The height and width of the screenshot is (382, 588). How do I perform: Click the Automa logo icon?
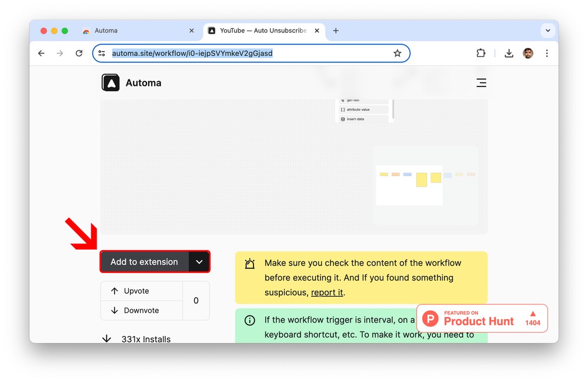point(111,83)
